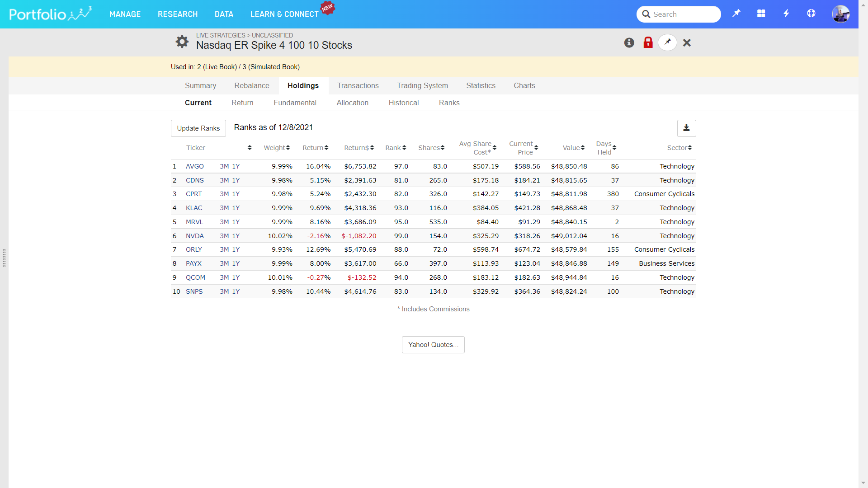Viewport: 868px width, 488px height.
Task: Click the Yahoo! Quotes button
Action: tap(433, 345)
